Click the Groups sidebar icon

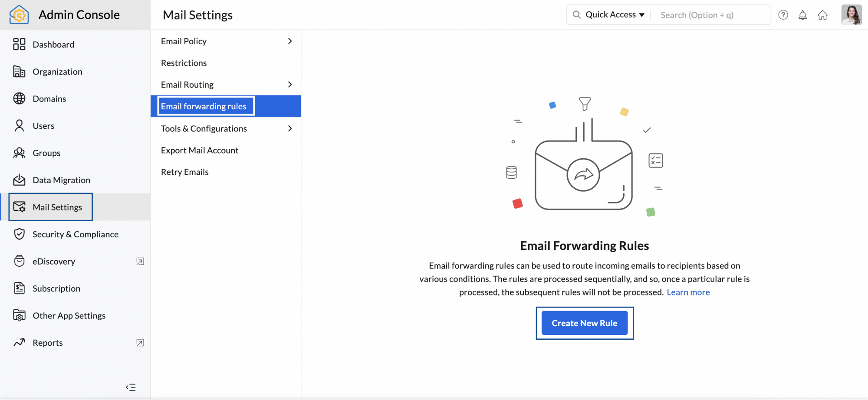point(20,153)
